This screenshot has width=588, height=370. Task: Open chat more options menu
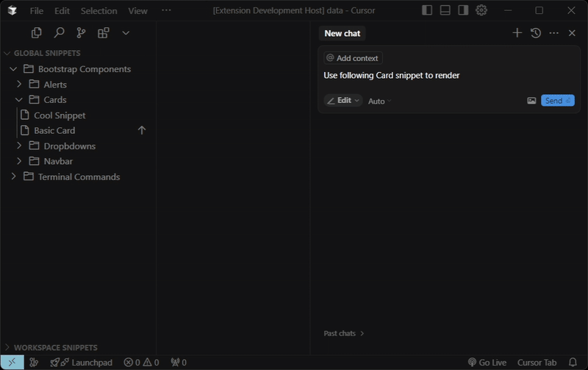point(554,33)
